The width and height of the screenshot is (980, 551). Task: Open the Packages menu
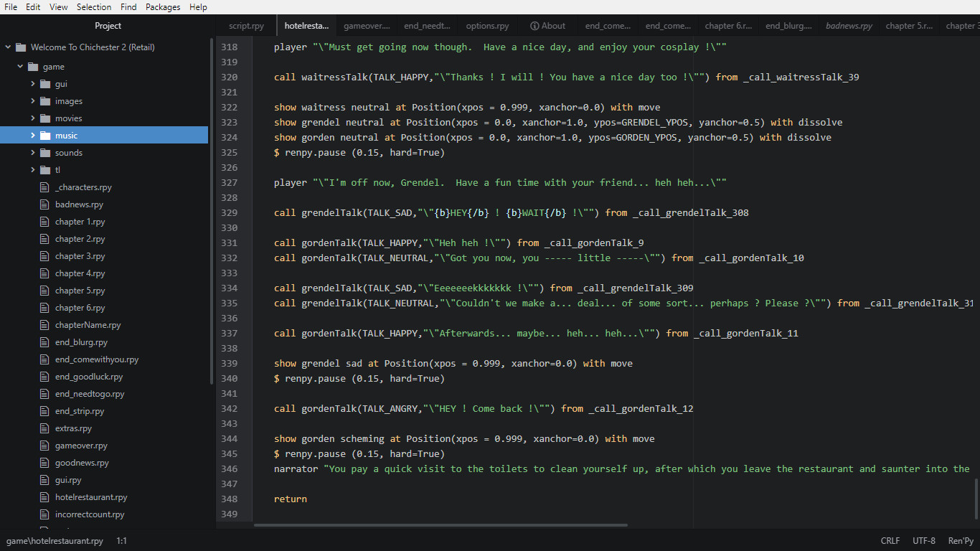(x=163, y=7)
